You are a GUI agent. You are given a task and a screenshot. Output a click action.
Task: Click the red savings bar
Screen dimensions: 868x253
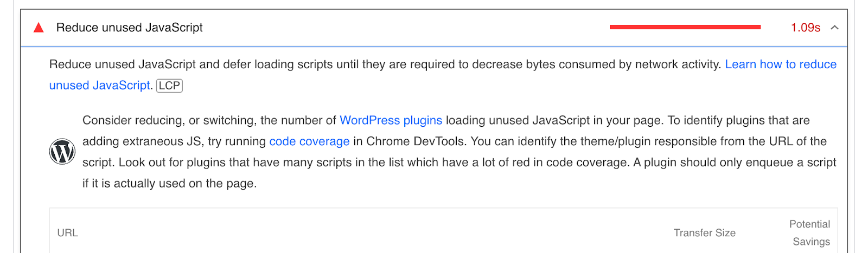click(x=685, y=27)
